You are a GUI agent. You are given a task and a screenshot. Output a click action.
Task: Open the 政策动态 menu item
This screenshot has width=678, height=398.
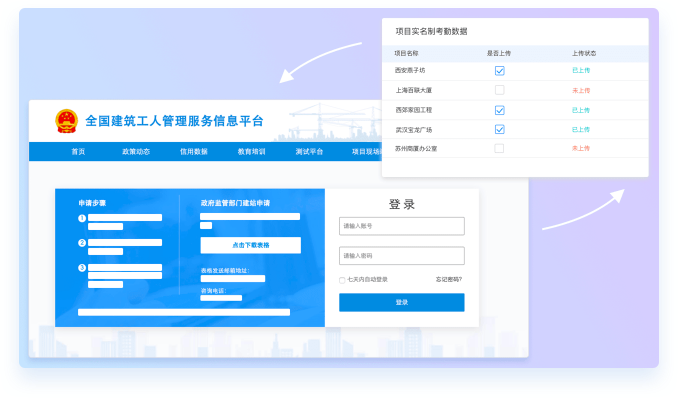(136, 151)
